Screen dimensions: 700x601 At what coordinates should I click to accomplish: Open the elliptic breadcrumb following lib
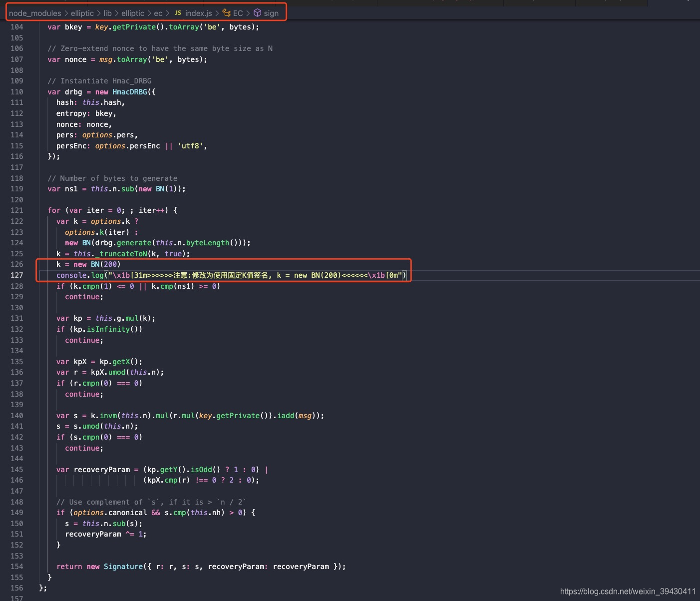[x=133, y=13]
